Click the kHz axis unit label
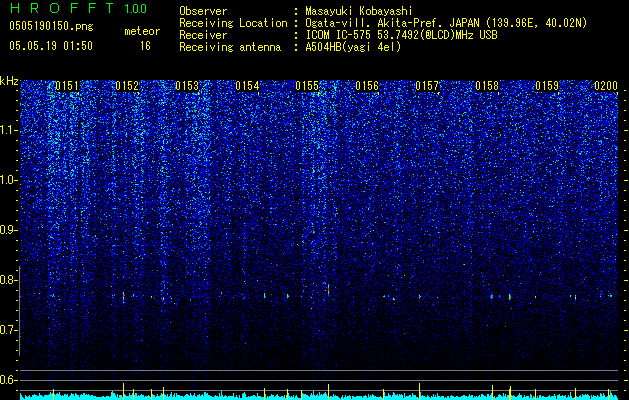This screenshot has width=629, height=400. (x=9, y=81)
